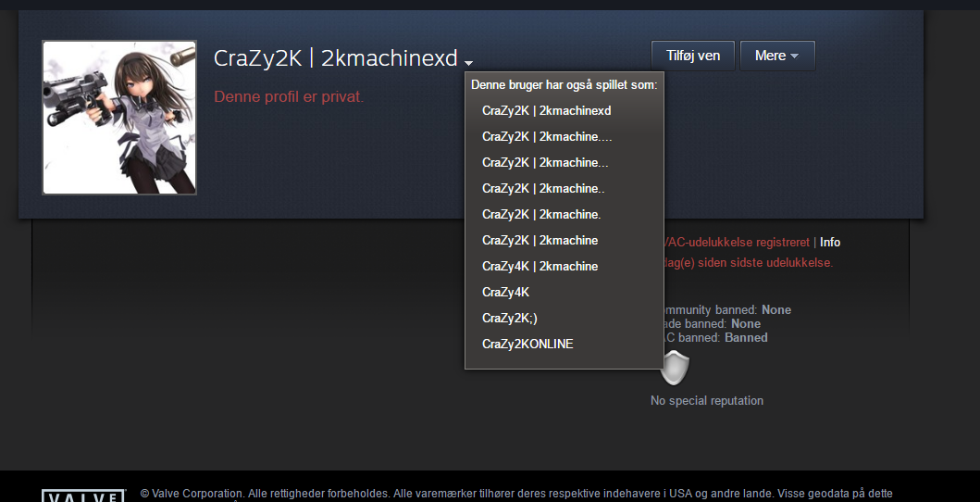Select alias CraZy2K | 2kmachine.... with four dots
The width and height of the screenshot is (980, 502).
(x=547, y=136)
